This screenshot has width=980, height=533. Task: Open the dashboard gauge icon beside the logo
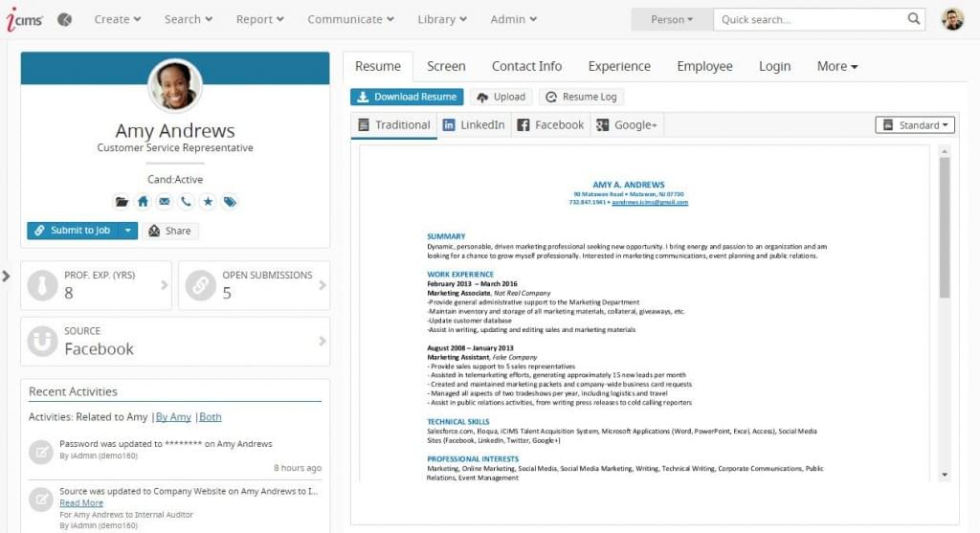click(x=64, y=19)
